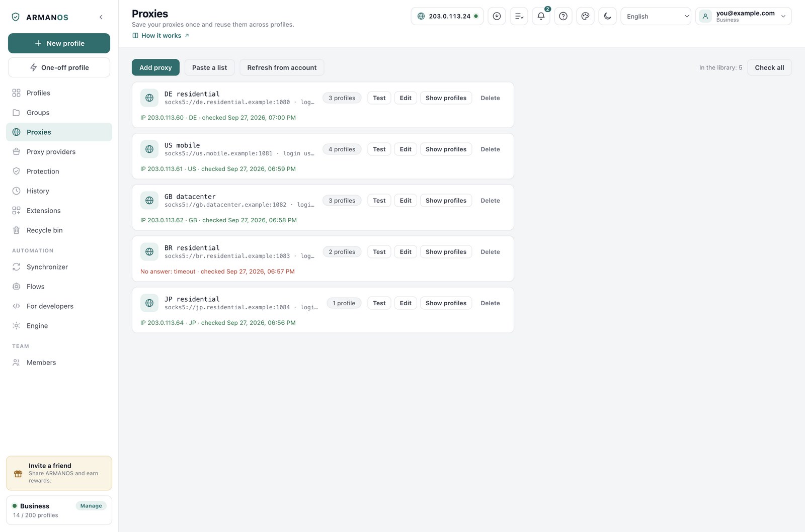Test the BR residential proxy
The height and width of the screenshot is (532, 805).
(379, 252)
